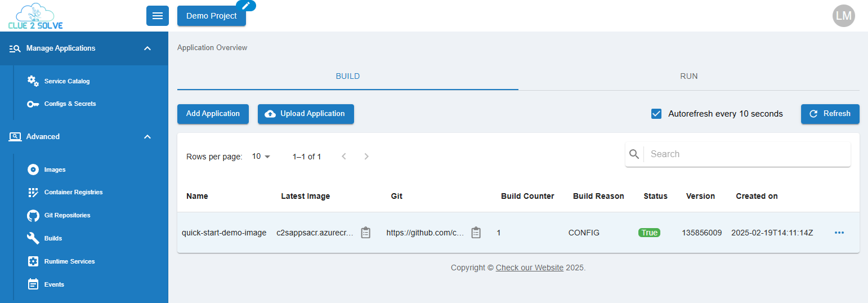Open Git Repositories in the sidebar
Viewport: 868px width, 303px height.
tap(67, 215)
